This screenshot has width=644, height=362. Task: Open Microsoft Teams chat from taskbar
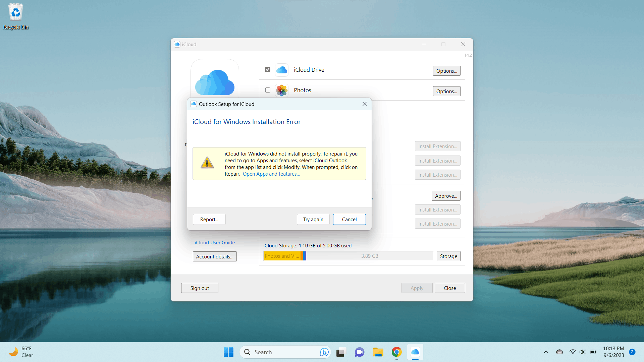click(359, 352)
